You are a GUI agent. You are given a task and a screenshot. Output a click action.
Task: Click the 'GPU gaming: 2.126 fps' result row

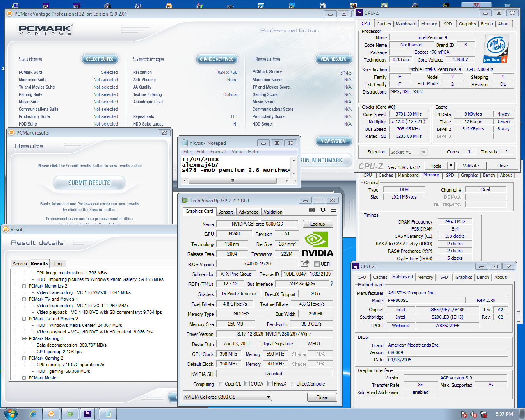pos(59,352)
